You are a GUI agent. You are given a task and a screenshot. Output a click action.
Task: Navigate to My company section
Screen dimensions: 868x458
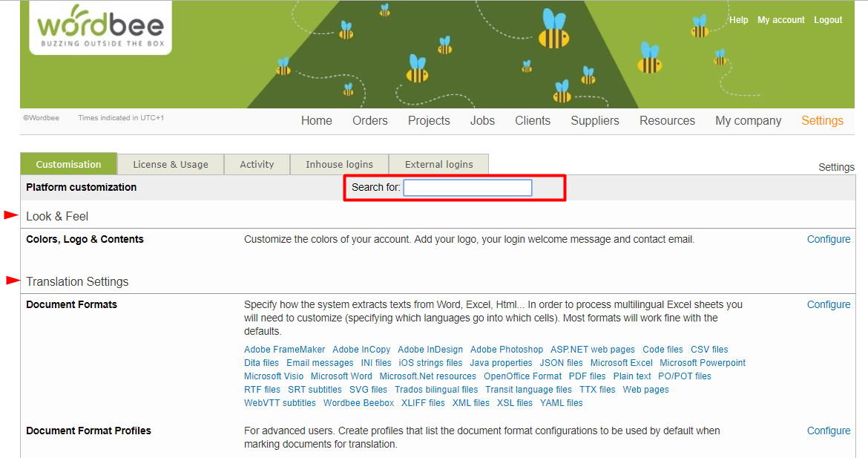[x=748, y=120]
